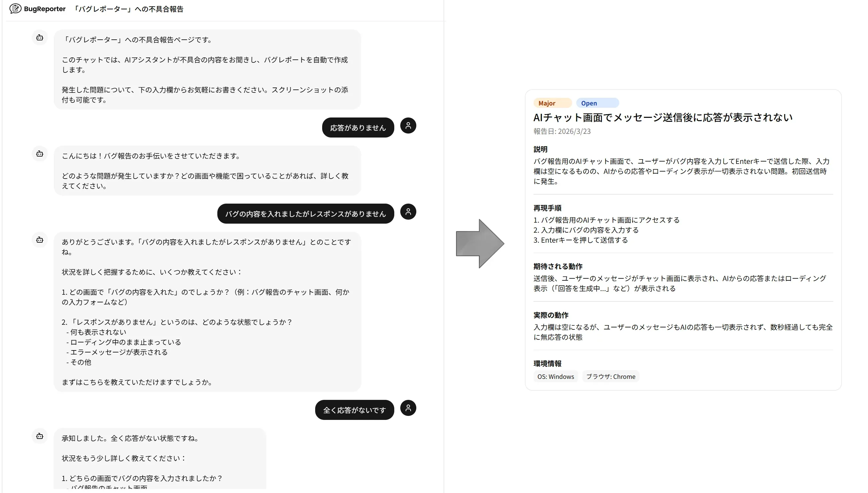Screen dimensions: 868x493
Task: Click the report title AIチャット画面でメッセージ送信後に応答が表示されない
Action: click(x=663, y=117)
